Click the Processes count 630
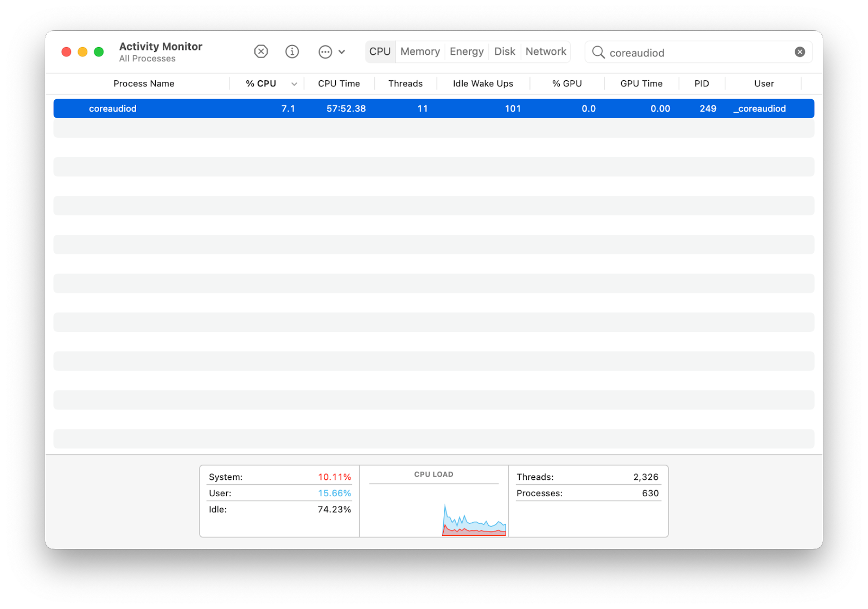The height and width of the screenshot is (609, 868). [x=650, y=493]
